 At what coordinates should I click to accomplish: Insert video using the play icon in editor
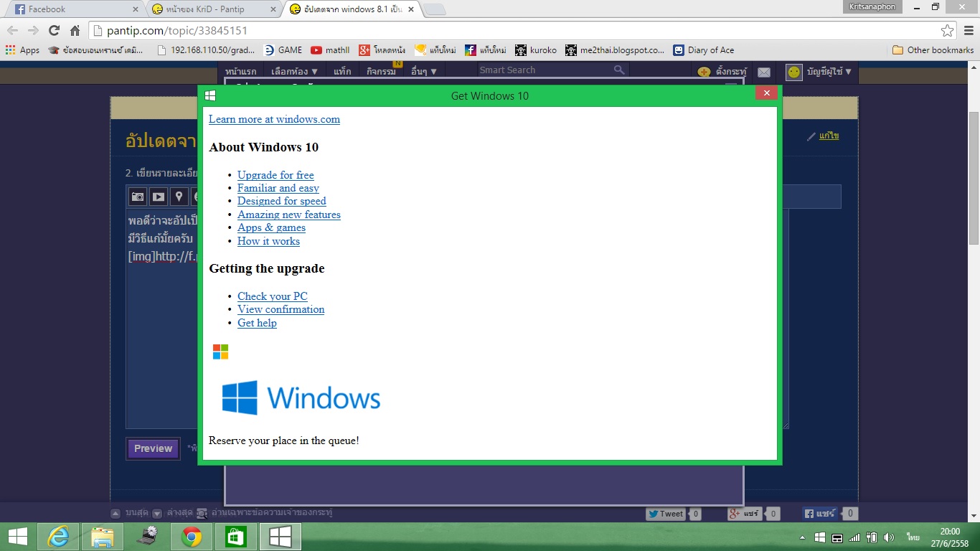[159, 197]
